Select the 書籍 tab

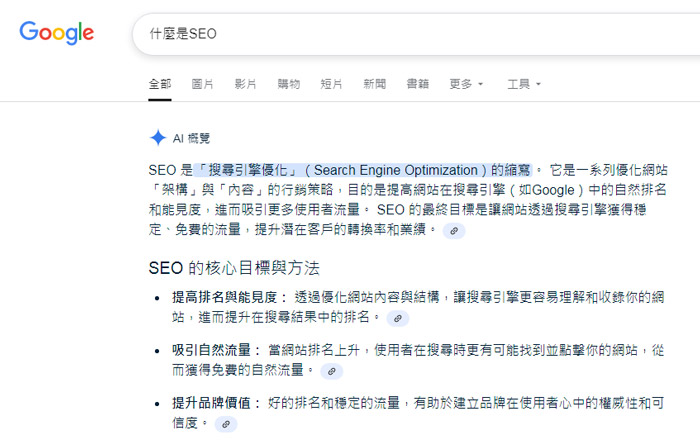[x=417, y=84]
